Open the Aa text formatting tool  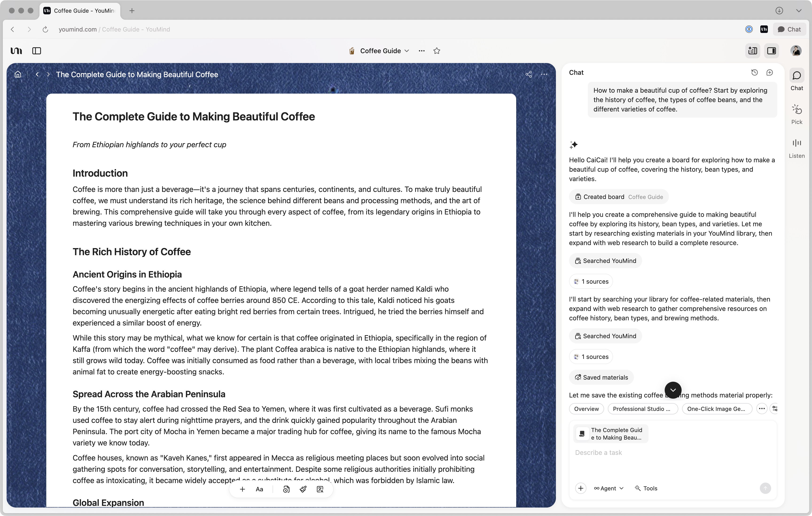pyautogui.click(x=259, y=489)
